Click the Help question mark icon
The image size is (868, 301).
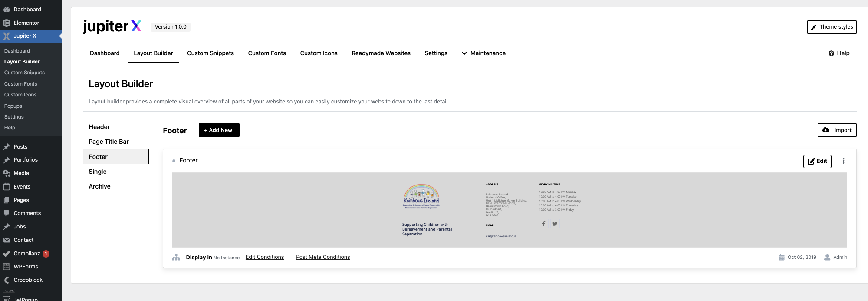pyautogui.click(x=831, y=53)
